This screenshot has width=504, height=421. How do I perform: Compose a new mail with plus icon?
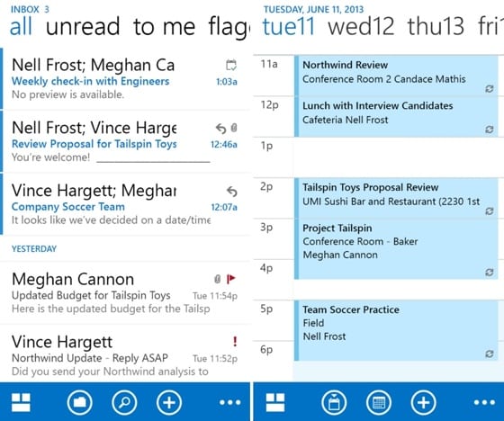click(169, 402)
